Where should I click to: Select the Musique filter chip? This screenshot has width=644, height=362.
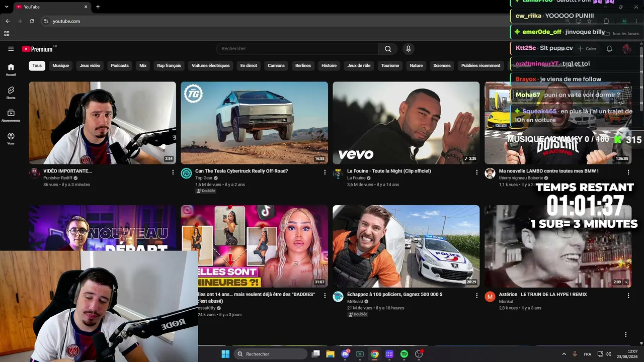61,65
